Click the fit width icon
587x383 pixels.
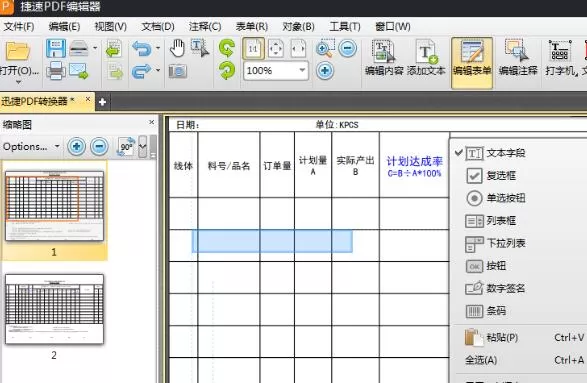point(298,49)
